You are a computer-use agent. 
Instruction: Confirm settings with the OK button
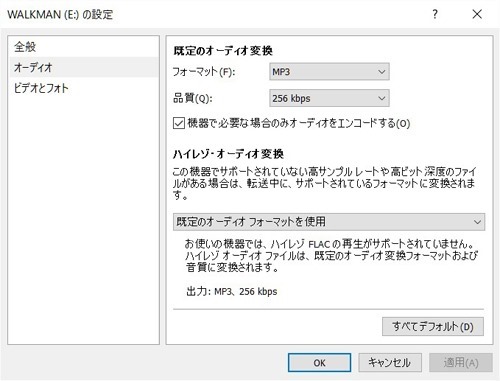(x=319, y=363)
